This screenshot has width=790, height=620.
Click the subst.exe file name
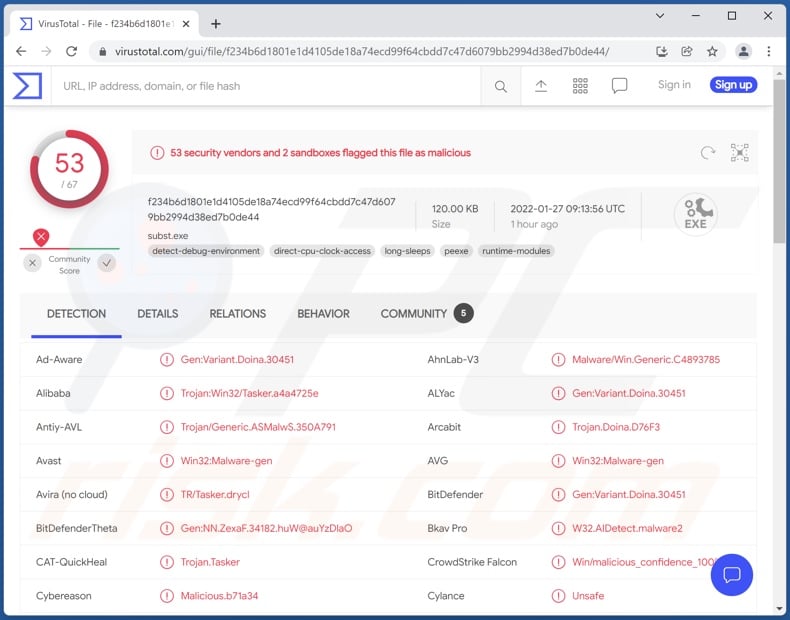[168, 236]
